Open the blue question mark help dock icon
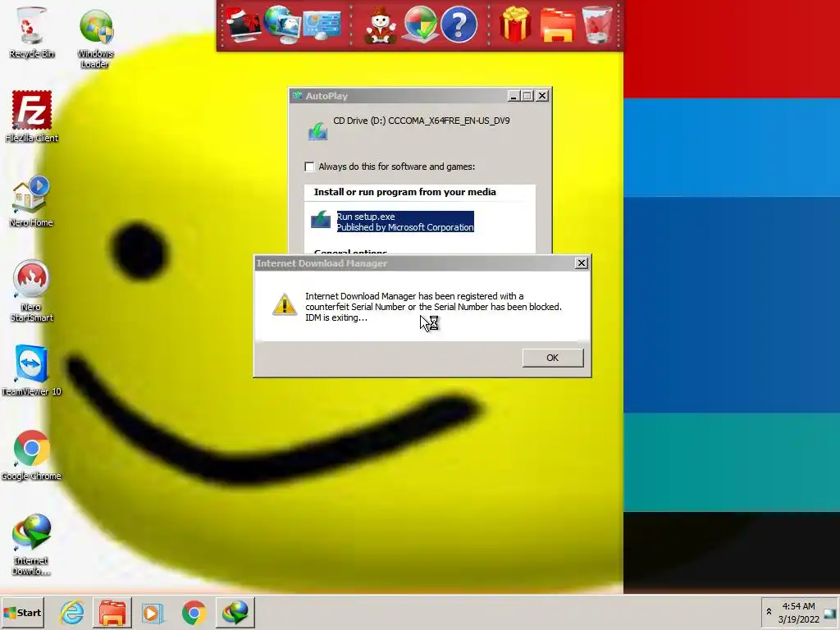 click(x=459, y=25)
